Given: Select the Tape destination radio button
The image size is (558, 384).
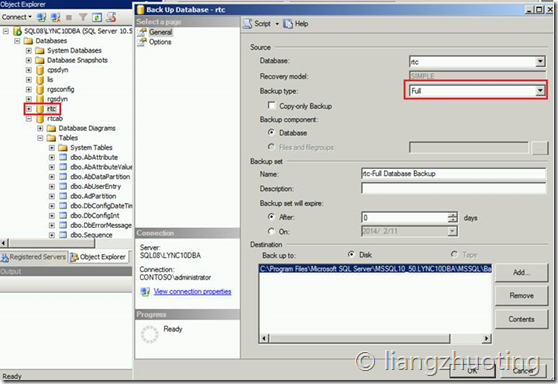Looking at the screenshot, I should coord(454,254).
